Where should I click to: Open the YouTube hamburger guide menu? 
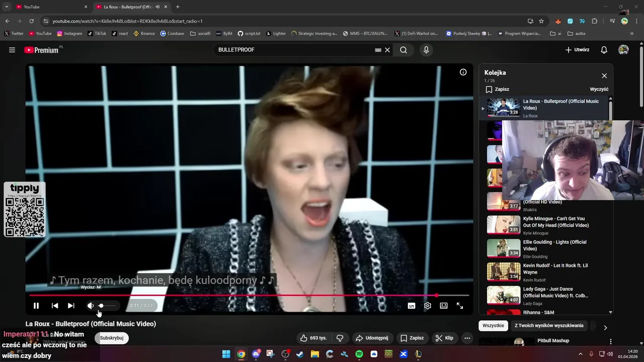12,50
